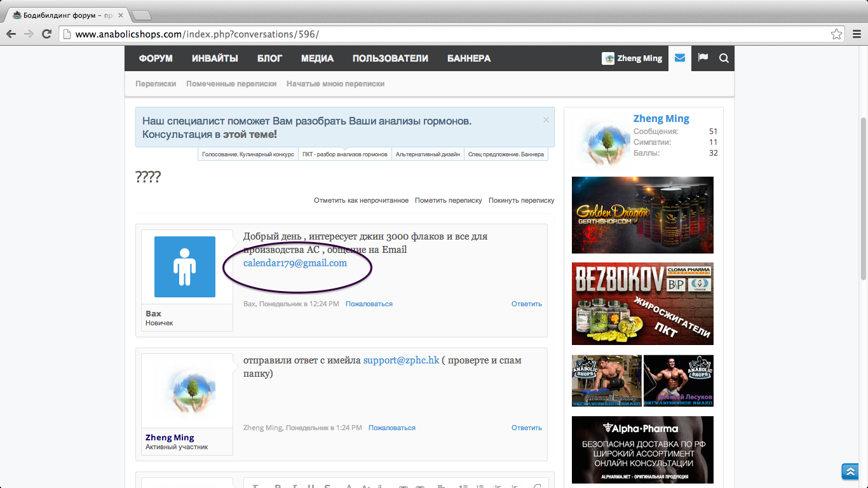The width and height of the screenshot is (868, 488).
Task: Switch to Помеченные переписки tab
Action: coord(231,84)
